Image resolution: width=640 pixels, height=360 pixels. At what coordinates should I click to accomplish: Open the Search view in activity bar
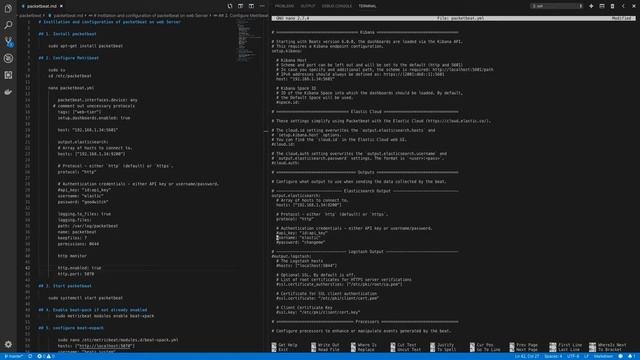pos(8,25)
